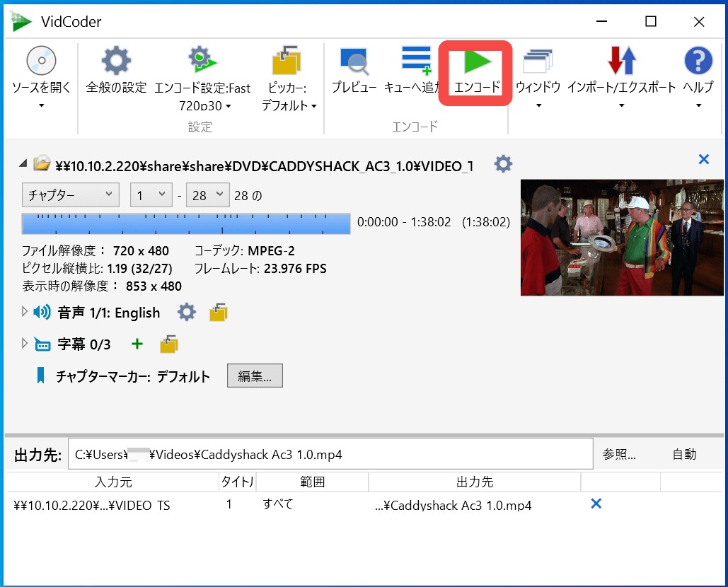
Task: Open the チャプター range type dropdown
Action: [x=71, y=195]
